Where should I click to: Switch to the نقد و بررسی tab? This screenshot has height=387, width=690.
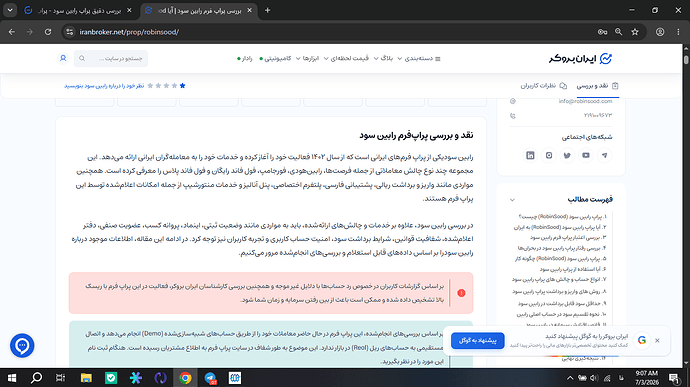tap(598, 85)
